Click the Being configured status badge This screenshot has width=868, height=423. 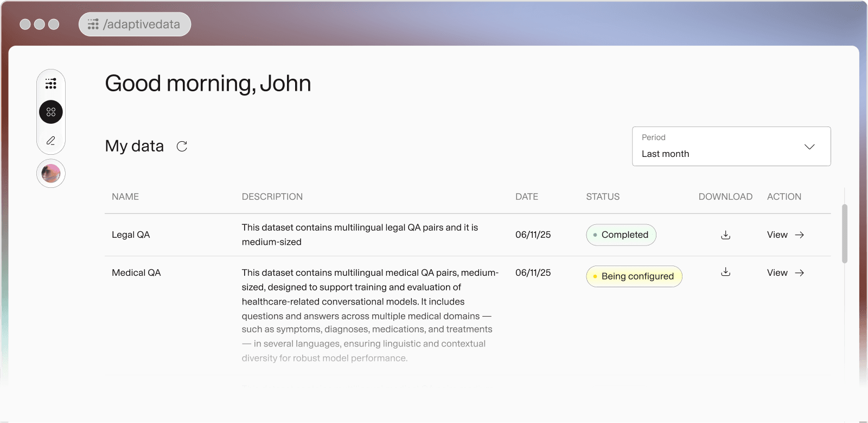634,276
